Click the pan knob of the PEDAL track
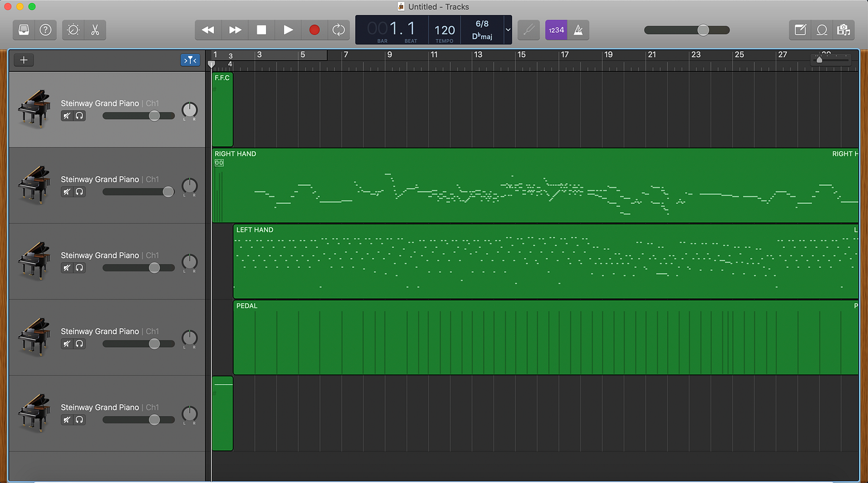 (x=189, y=338)
